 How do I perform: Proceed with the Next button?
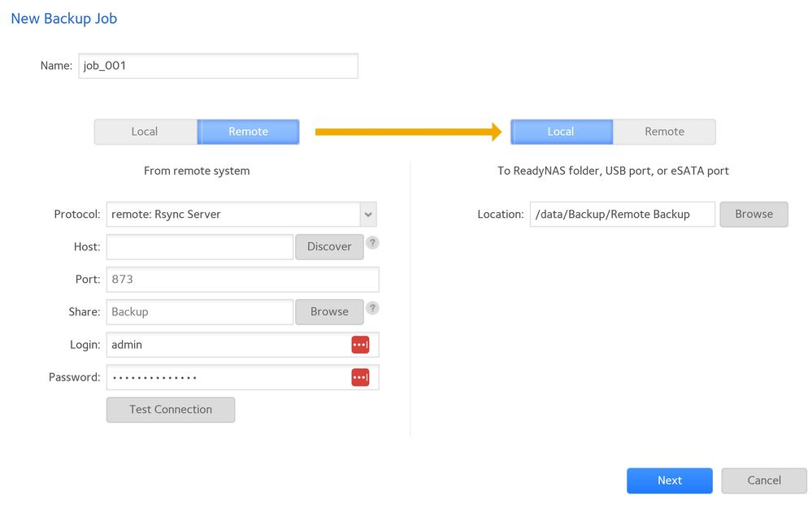669,480
